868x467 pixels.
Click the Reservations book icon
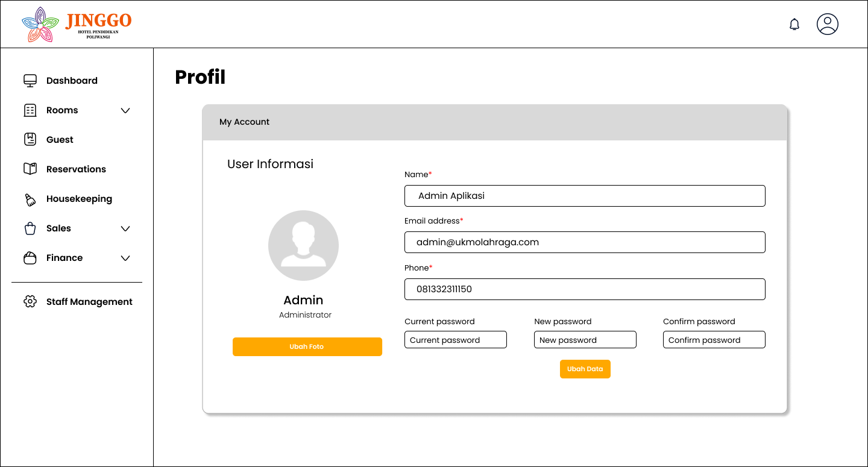point(30,169)
